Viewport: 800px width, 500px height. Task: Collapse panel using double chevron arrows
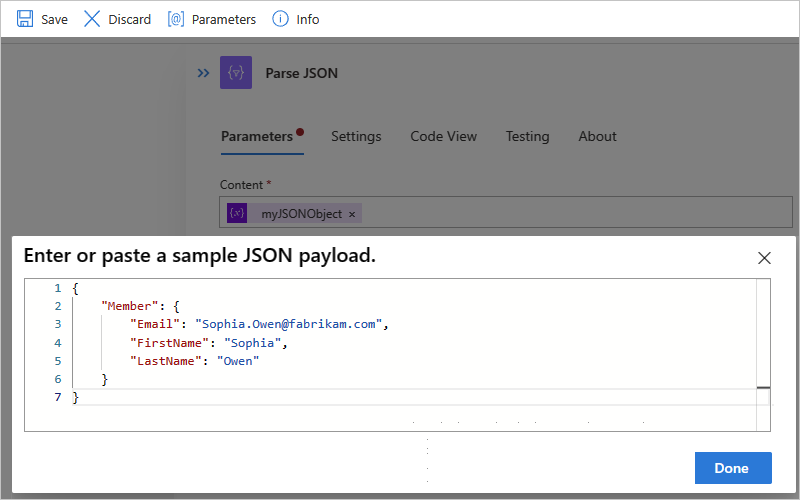pyautogui.click(x=202, y=73)
